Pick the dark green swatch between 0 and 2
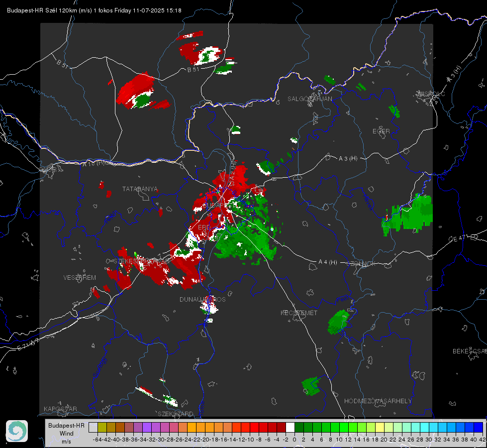The width and height of the screenshot is (487, 448). click(x=299, y=427)
